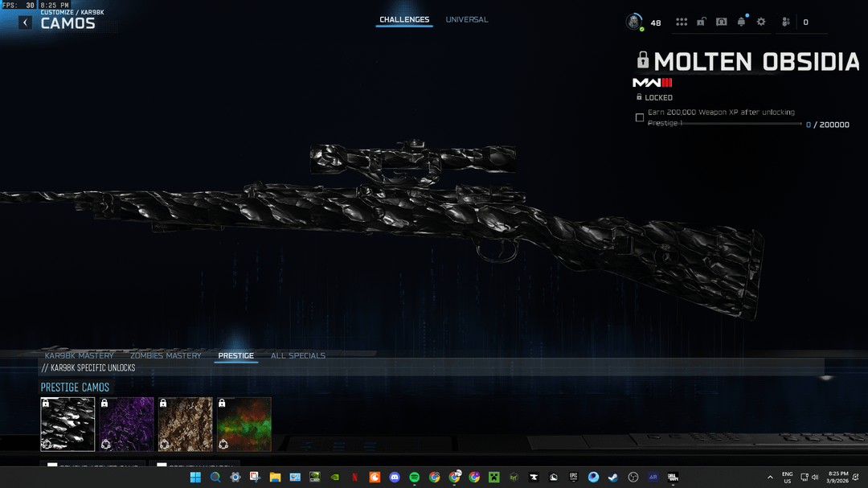Image resolution: width=868 pixels, height=488 pixels.
Task: Open the headset channel icon
Action: tap(721, 23)
